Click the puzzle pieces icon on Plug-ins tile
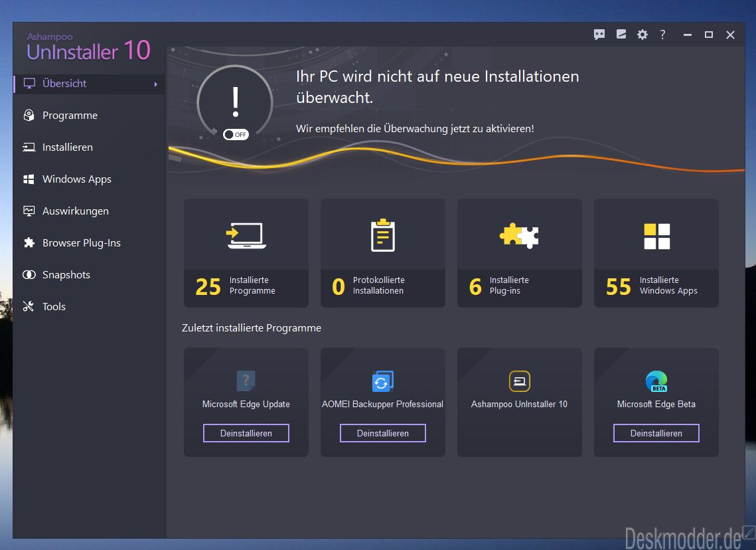The width and height of the screenshot is (756, 550). 519,235
